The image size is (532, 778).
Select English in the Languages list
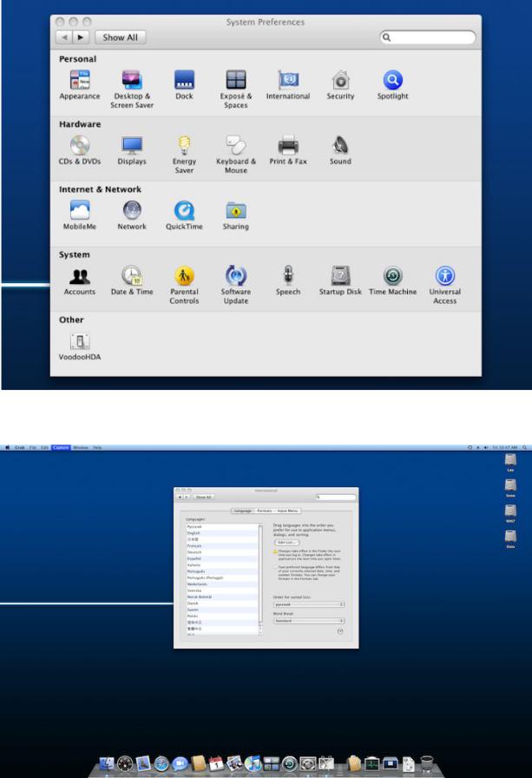[x=222, y=533]
